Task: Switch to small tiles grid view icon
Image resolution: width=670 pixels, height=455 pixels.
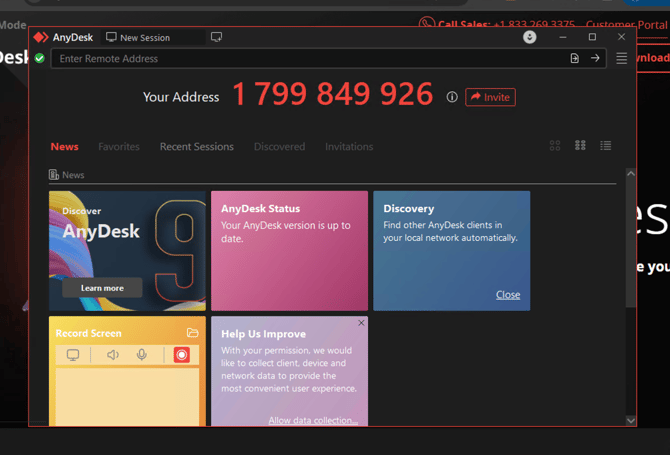Action: (580, 145)
